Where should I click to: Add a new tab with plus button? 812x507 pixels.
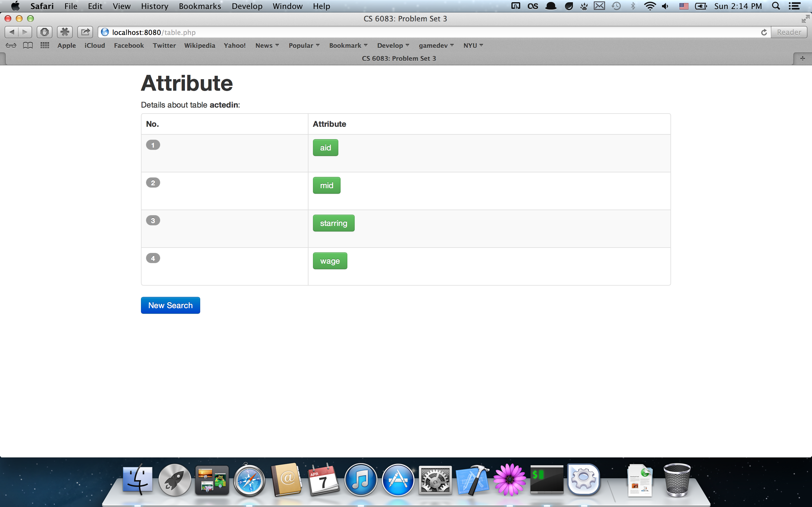tap(802, 58)
